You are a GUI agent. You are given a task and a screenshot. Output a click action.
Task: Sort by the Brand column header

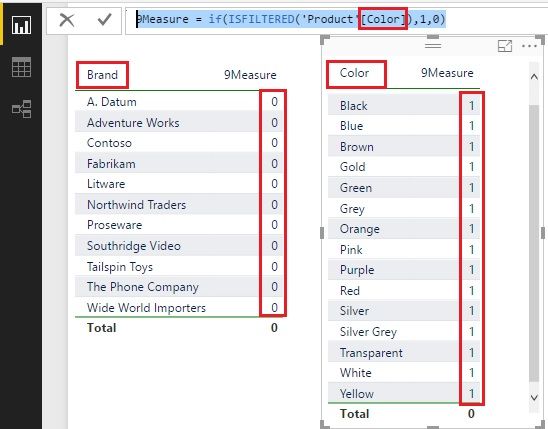[x=102, y=75]
